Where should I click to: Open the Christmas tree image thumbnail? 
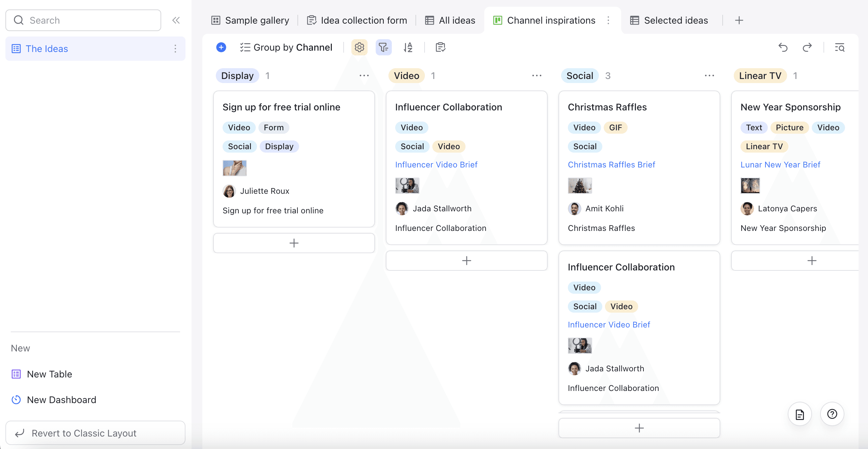580,186
